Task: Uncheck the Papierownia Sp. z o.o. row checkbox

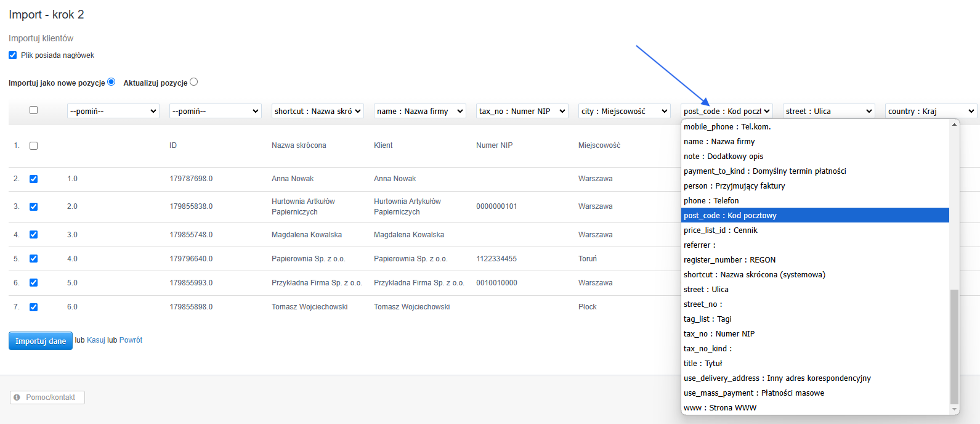Action: pos(33,258)
